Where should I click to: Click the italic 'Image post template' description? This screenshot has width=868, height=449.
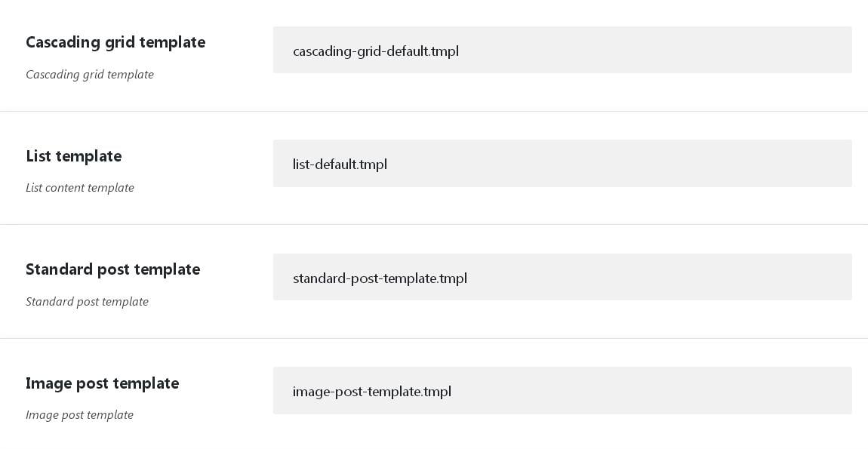(x=79, y=415)
